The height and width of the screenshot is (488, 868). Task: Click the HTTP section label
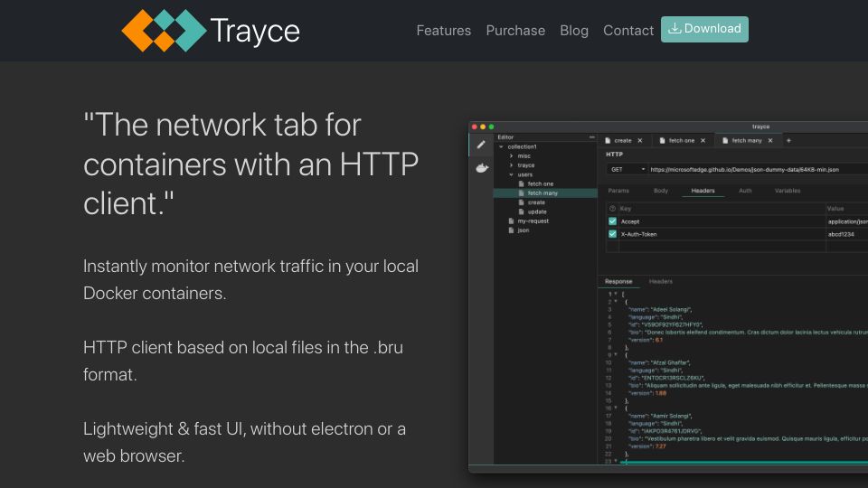coord(615,155)
